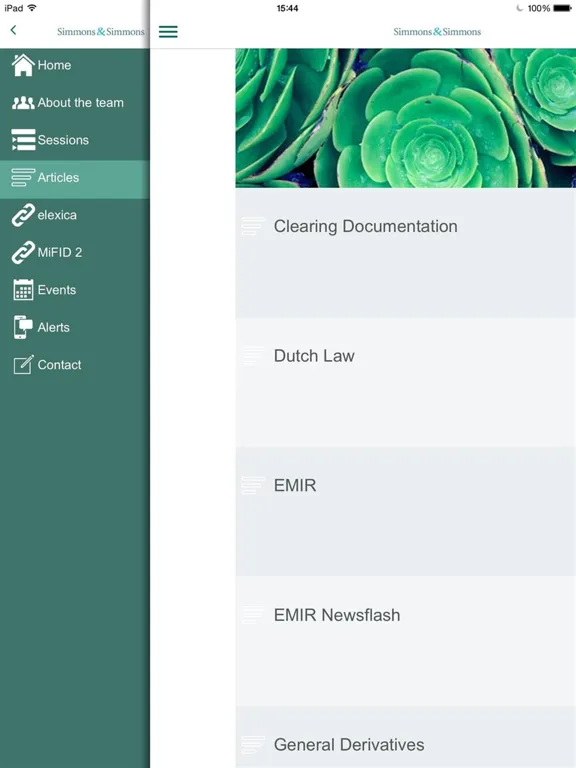Viewport: 576px width, 768px height.
Task: Open the hamburger menu icon
Action: click(168, 31)
